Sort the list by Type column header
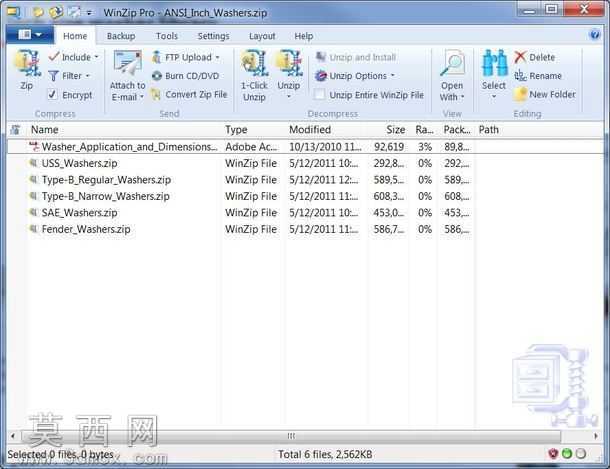Viewport: 610px width, 469px height. click(253, 130)
